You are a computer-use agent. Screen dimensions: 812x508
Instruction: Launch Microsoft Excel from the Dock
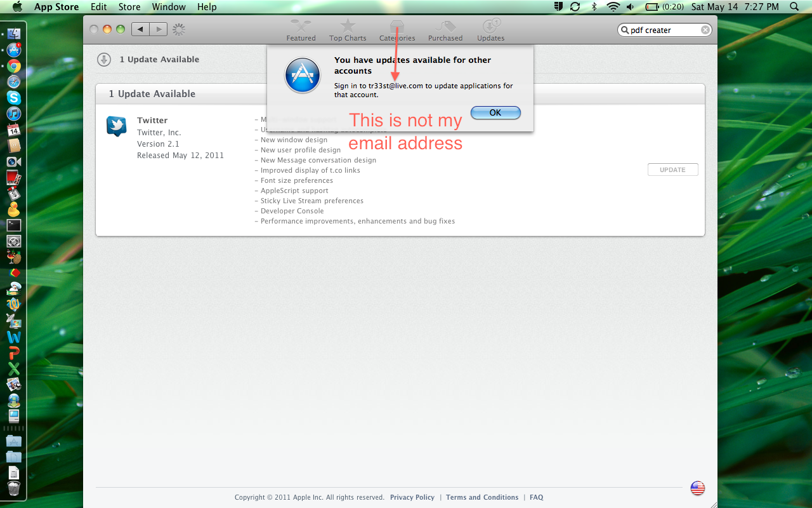(x=14, y=368)
